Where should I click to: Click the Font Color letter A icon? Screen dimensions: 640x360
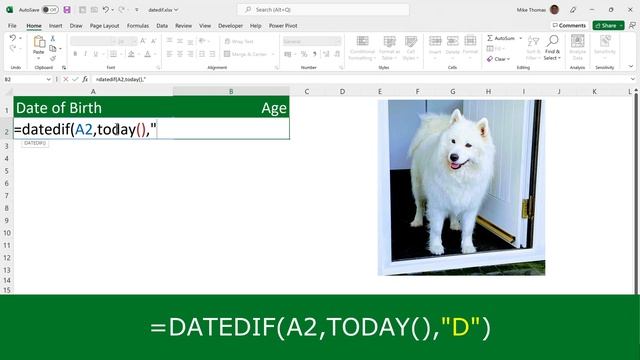147,54
